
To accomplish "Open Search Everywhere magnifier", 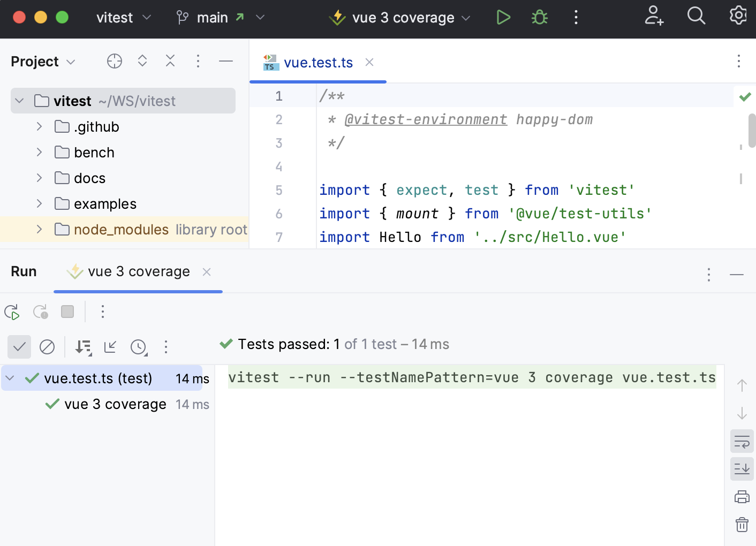I will [696, 16].
